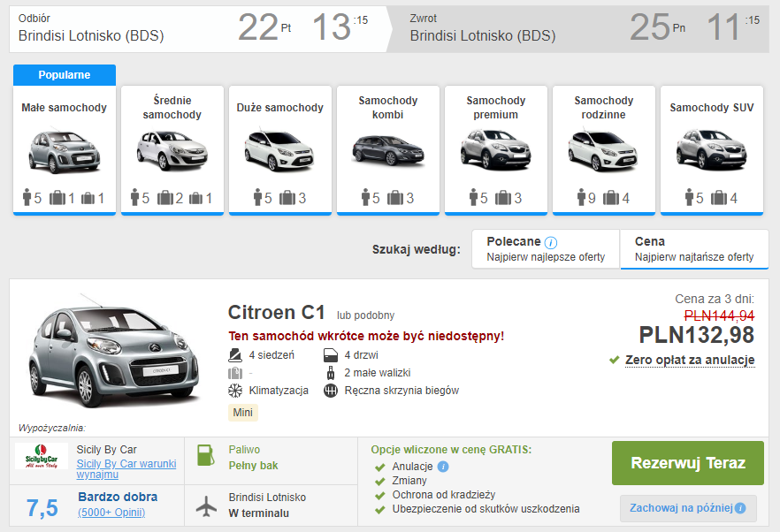Click the manual gearbox icon
This screenshot has width=780, height=532.
(331, 391)
